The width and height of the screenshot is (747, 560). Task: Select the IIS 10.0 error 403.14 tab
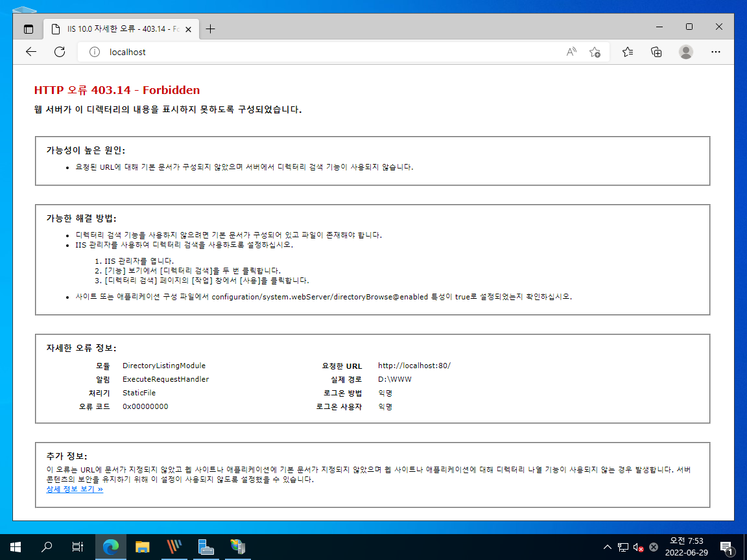tap(122, 29)
